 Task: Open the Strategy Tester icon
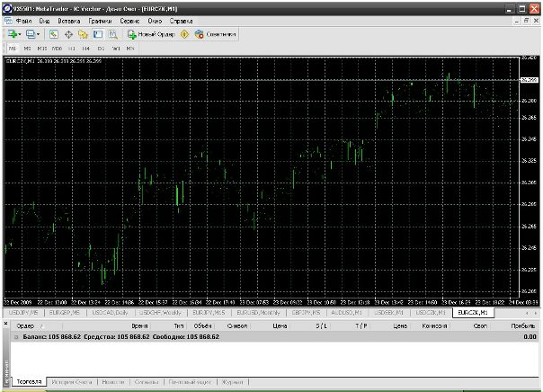tap(111, 33)
